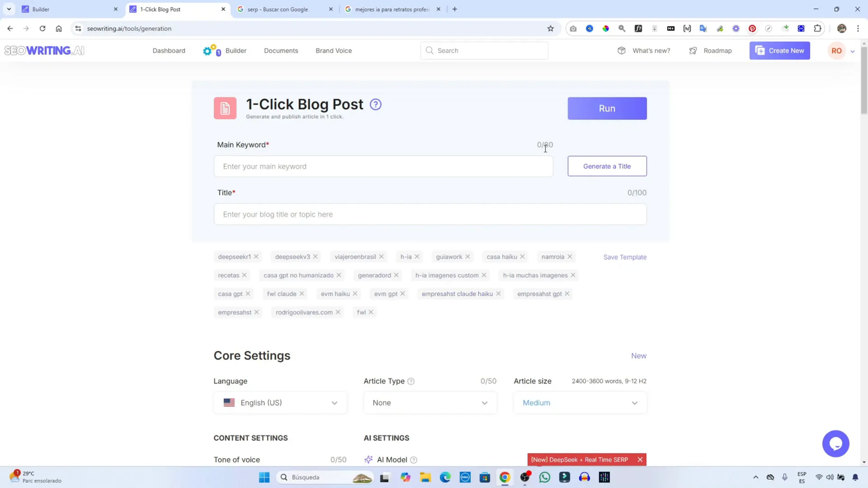Dismiss the DeepSeek Real Time SERP banner
Viewport: 868px width, 488px height.
point(640,460)
